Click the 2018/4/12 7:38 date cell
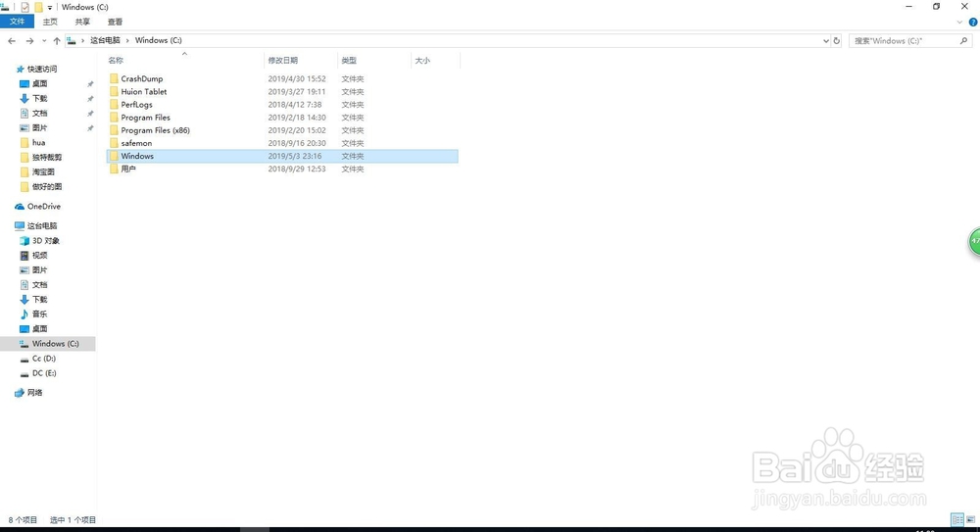 [295, 105]
